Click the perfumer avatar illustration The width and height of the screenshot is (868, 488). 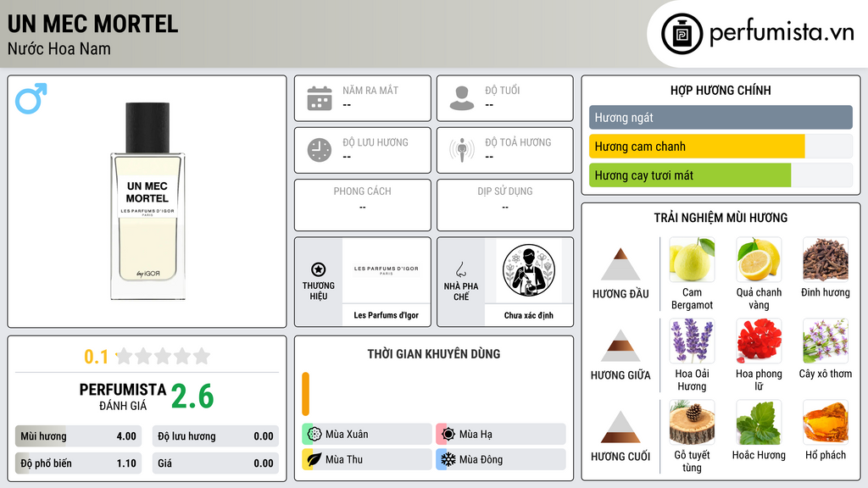[x=529, y=270]
